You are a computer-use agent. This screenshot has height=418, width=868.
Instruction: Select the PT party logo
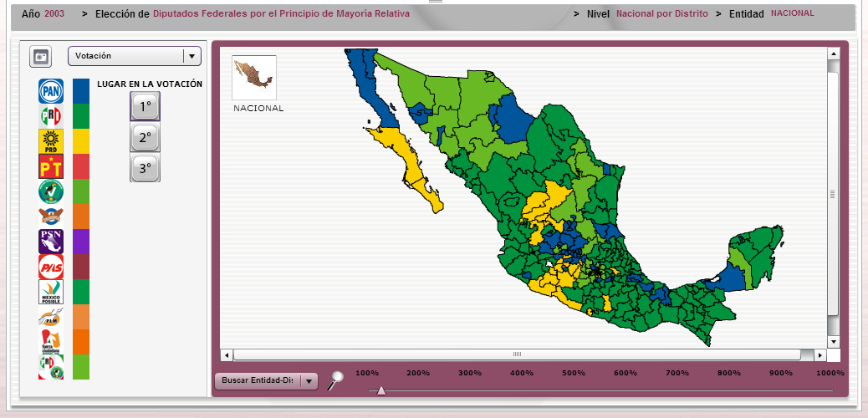click(x=51, y=166)
